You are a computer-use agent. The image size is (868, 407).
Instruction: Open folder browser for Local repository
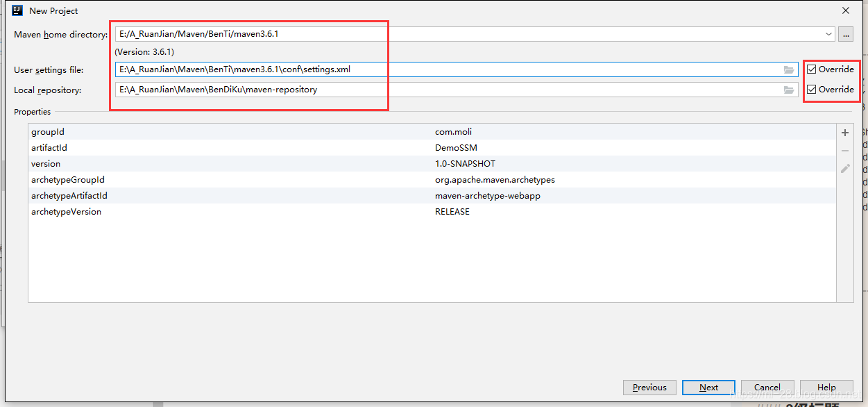click(x=789, y=90)
